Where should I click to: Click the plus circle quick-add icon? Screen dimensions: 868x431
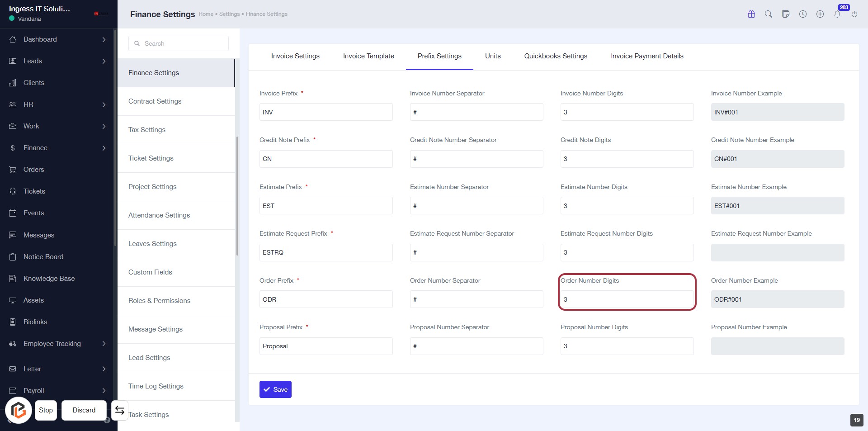pos(820,14)
